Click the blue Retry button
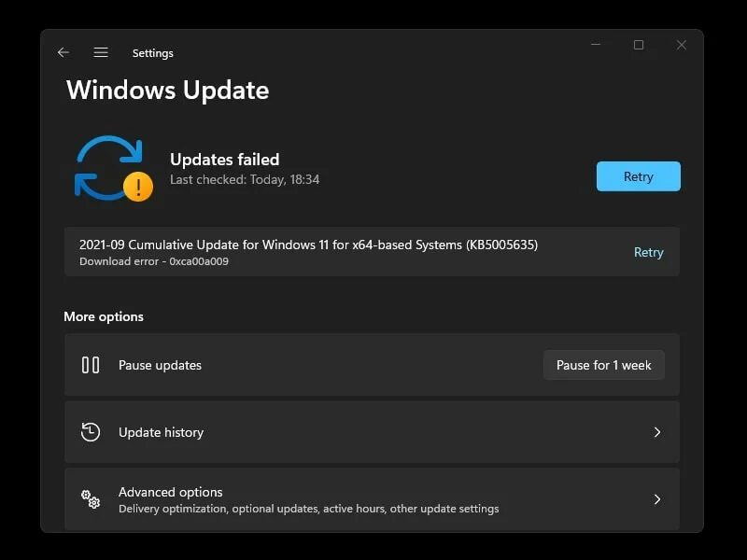This screenshot has height=560, width=747. (639, 176)
